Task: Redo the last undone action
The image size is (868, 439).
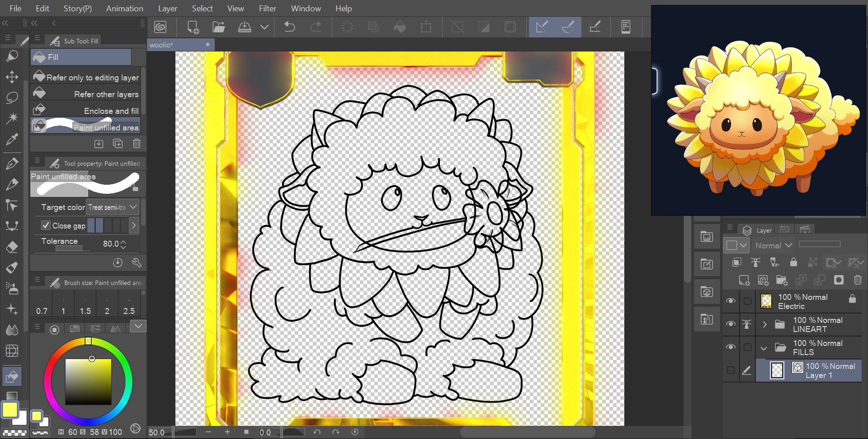Action: pos(316,27)
